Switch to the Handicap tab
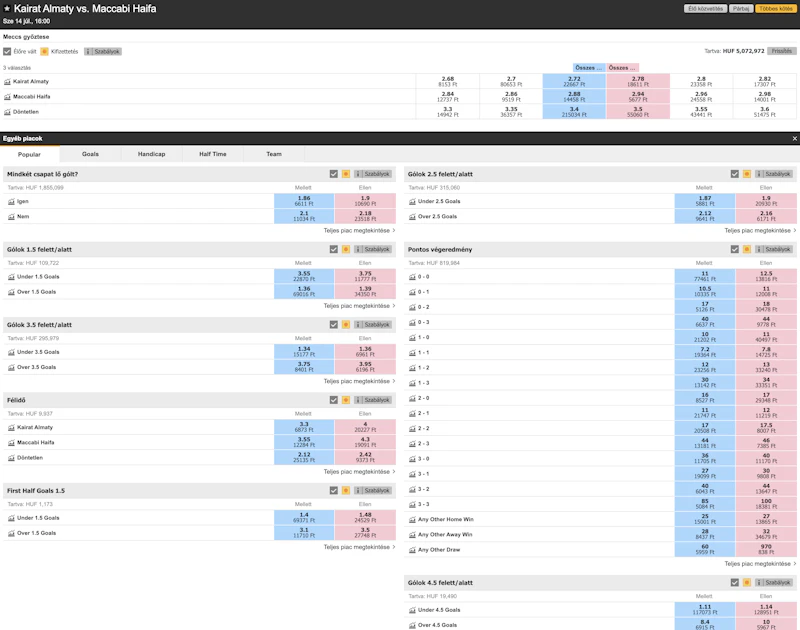Screen dimensions: 800x630 (x=152, y=154)
